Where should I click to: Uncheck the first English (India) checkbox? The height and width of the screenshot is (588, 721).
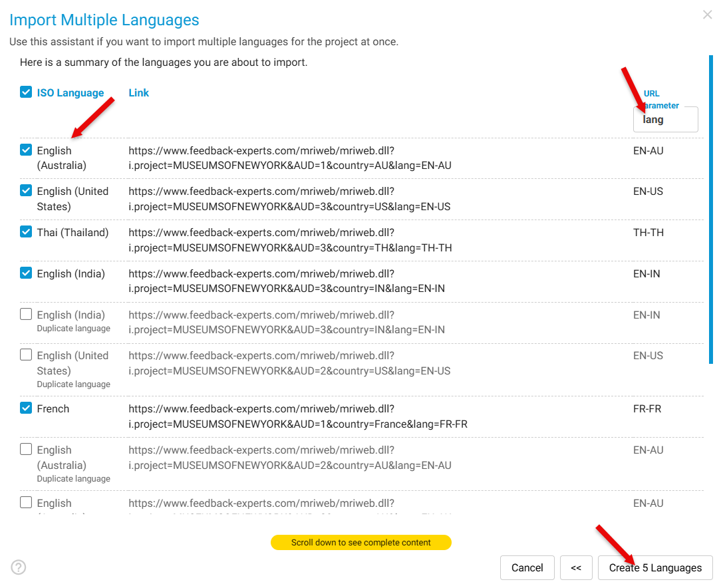tap(26, 273)
